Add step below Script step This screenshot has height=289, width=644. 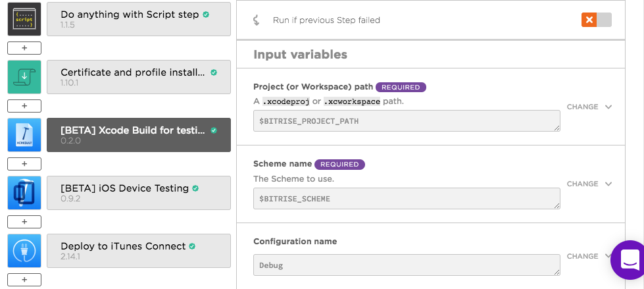[24, 48]
